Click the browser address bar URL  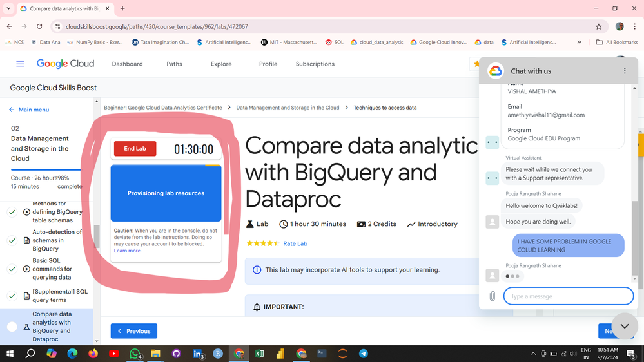(157, 26)
